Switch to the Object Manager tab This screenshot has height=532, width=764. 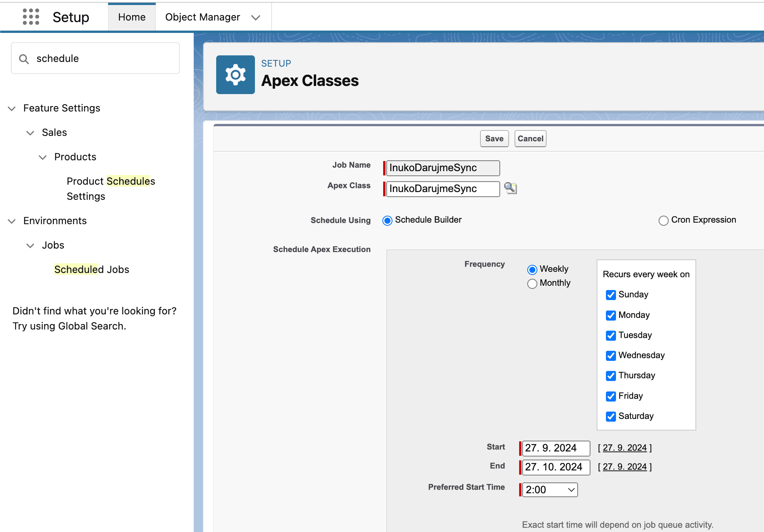pos(203,17)
